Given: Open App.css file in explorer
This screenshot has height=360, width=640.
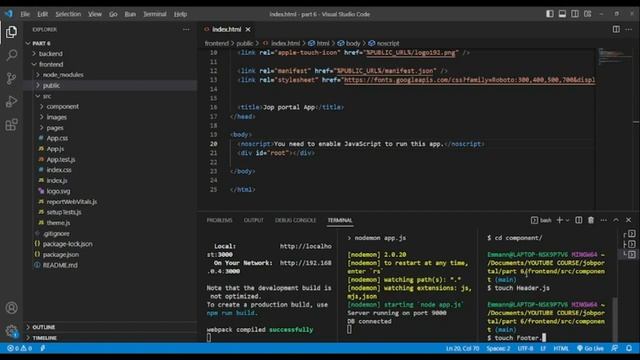Looking at the screenshot, I should pyautogui.click(x=57, y=138).
